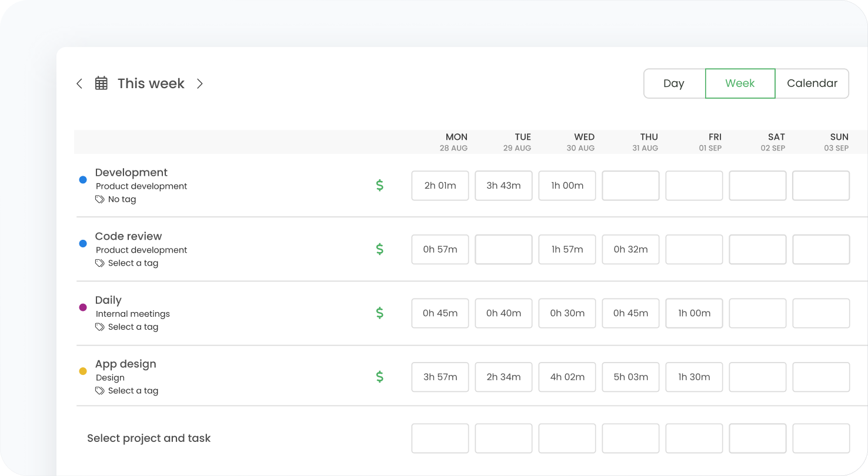Click the tag icon under Code review
The height and width of the screenshot is (476, 868).
pos(100,263)
